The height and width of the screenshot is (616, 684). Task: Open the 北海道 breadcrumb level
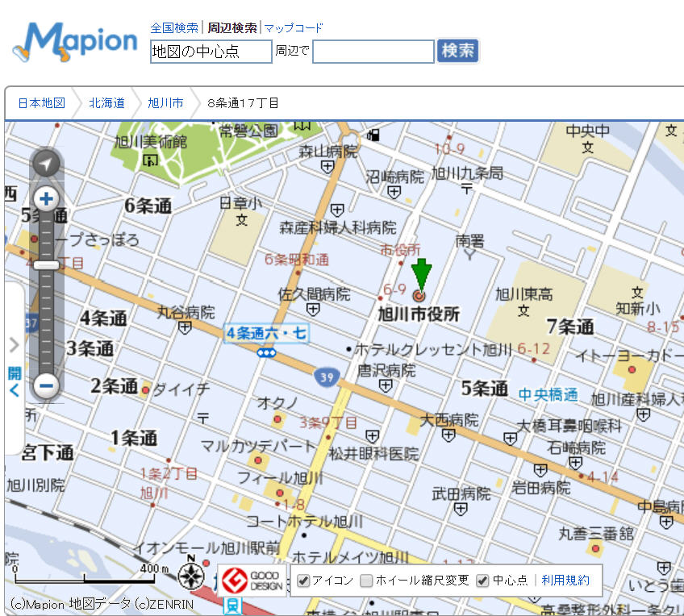(x=106, y=103)
